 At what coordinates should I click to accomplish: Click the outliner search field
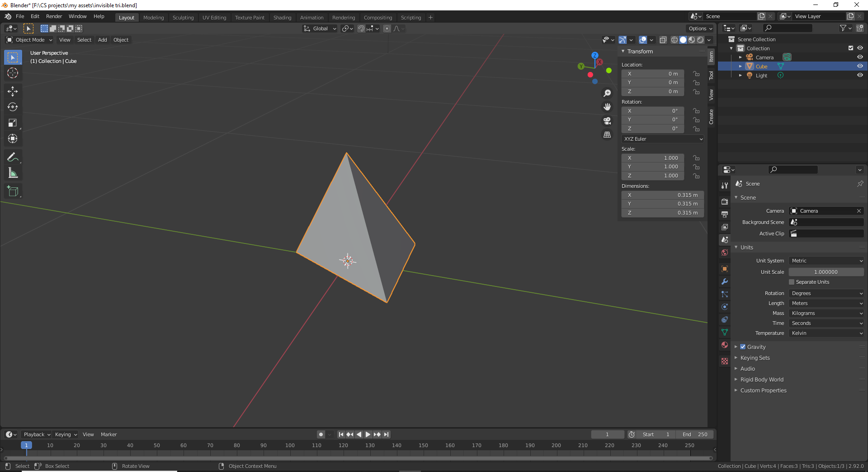(x=788, y=28)
